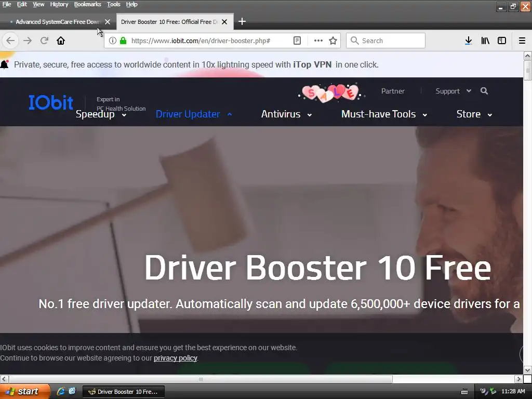
Task: Bookmark this page with the star icon
Action: coord(333,41)
